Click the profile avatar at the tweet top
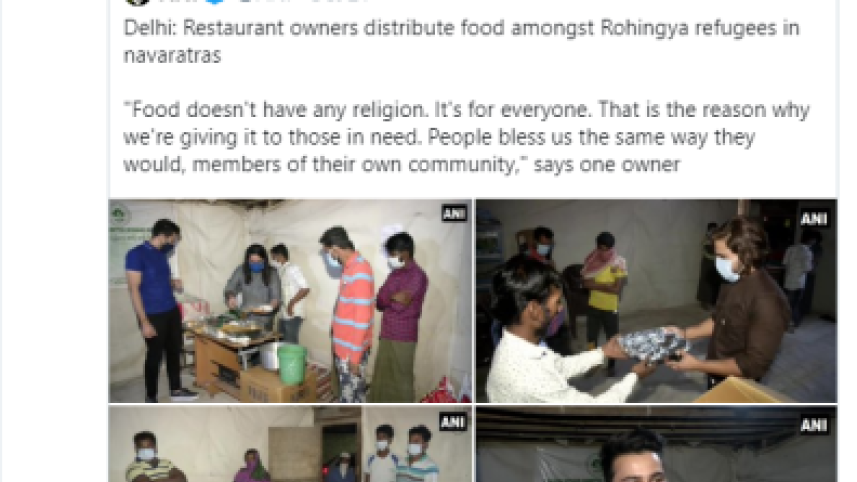Image resolution: width=857 pixels, height=482 pixels. tap(137, 2)
